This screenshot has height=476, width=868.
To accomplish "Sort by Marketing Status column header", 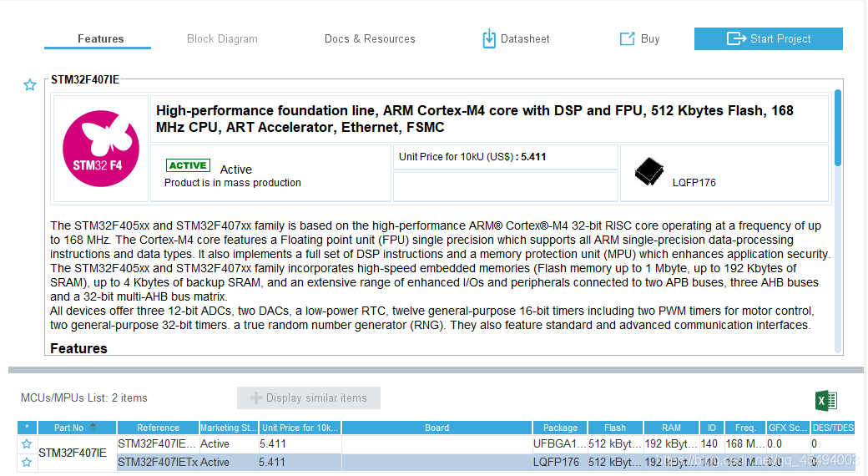I will click(x=229, y=428).
